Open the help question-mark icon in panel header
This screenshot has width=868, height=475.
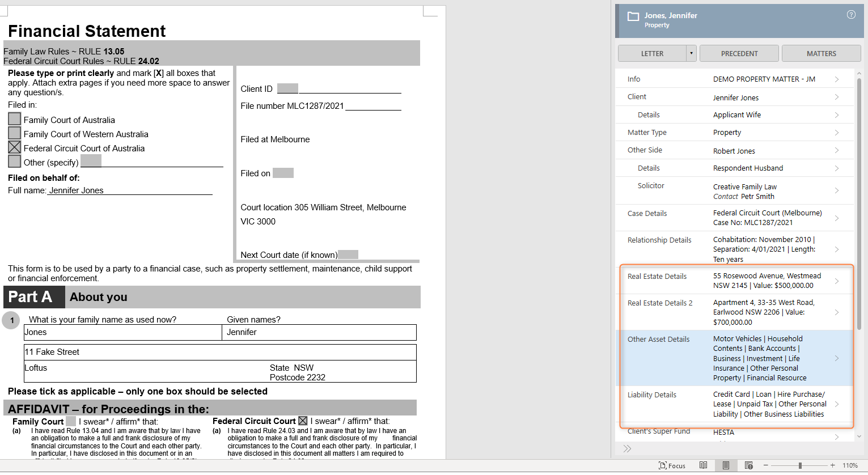[851, 15]
